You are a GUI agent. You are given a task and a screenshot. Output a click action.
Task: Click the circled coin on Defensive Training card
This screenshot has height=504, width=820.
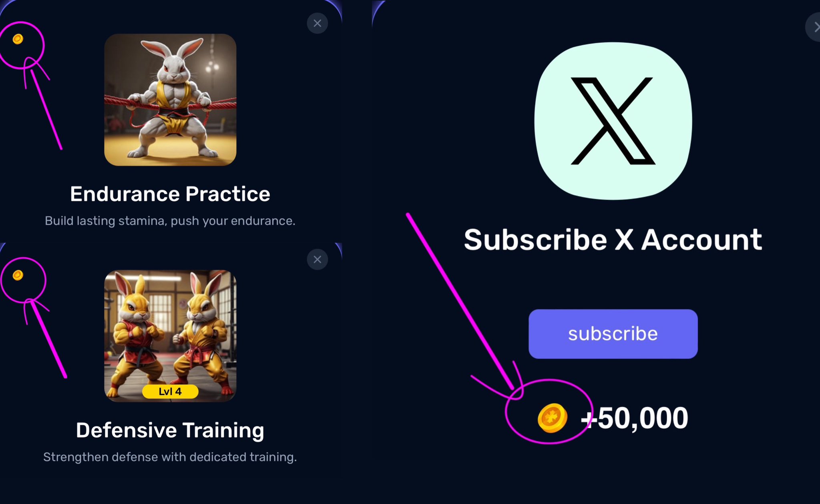[x=18, y=275]
